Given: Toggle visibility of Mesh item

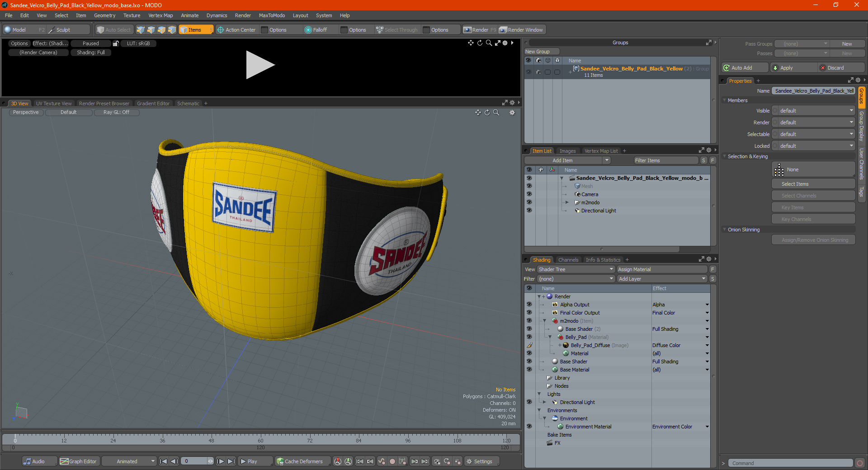Looking at the screenshot, I should 529,186.
